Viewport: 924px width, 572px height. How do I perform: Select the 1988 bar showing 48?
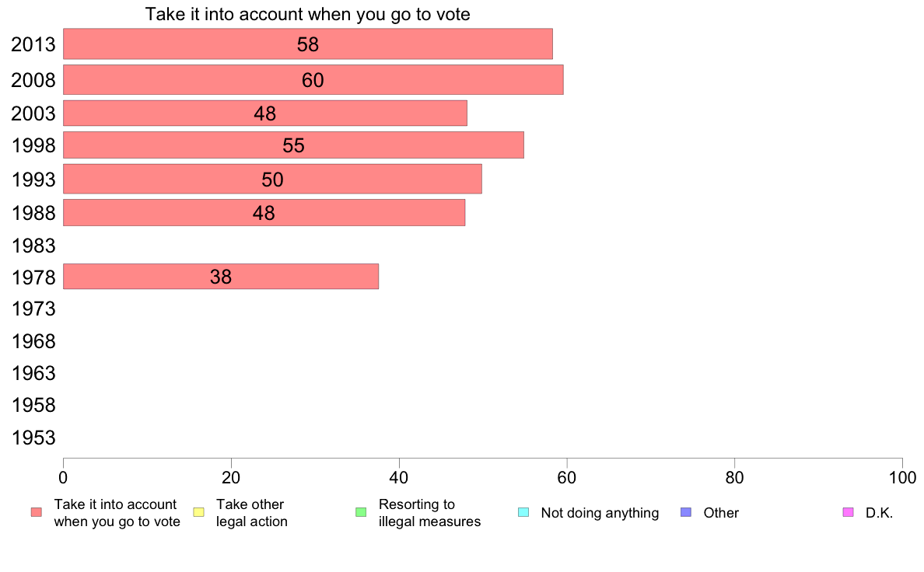(264, 213)
